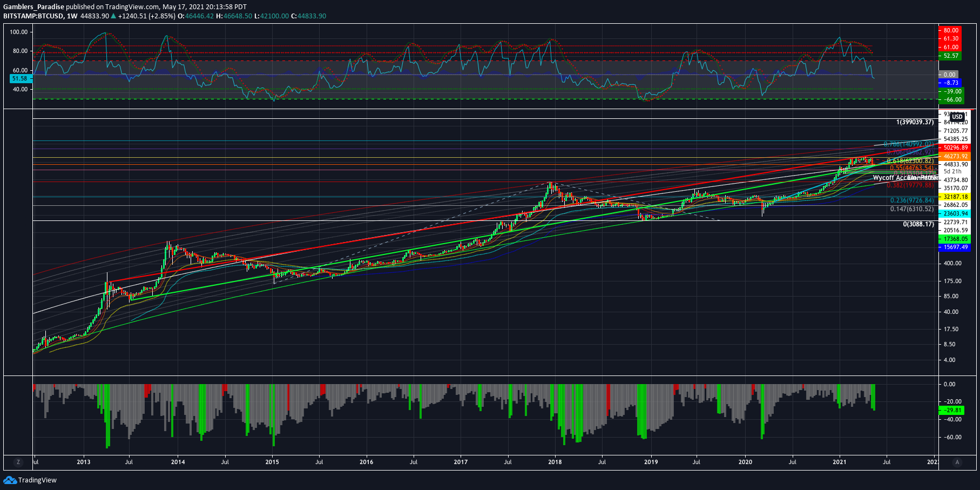Image resolution: width=980 pixels, height=490 pixels.
Task: Click the blue 15697.49 price label
Action: (x=955, y=247)
